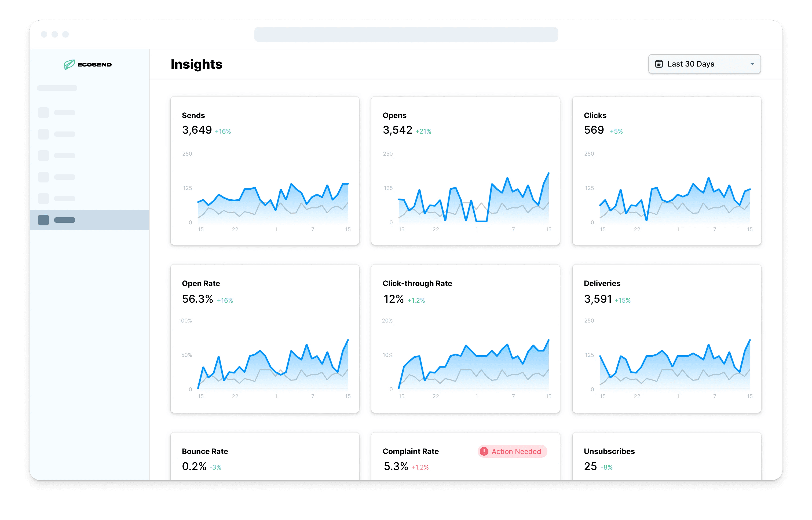Open the Sends chart card

(x=265, y=171)
